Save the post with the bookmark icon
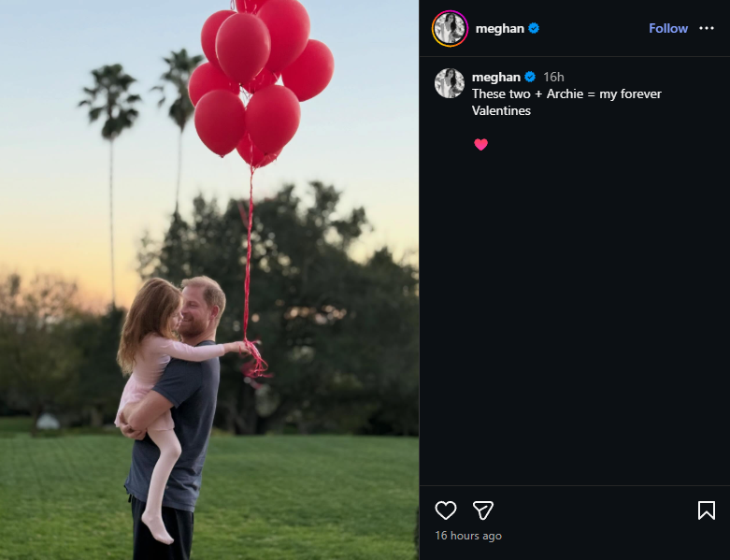 tap(707, 510)
